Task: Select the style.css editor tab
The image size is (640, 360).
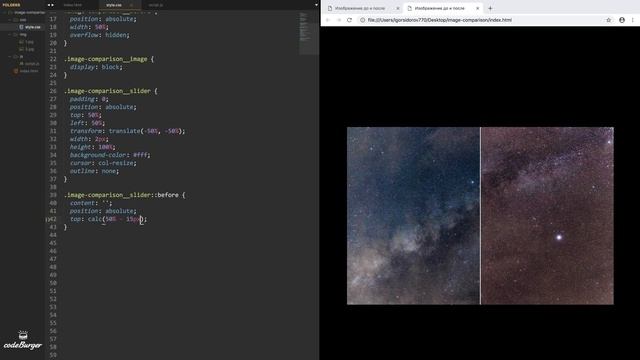Action: [x=113, y=5]
